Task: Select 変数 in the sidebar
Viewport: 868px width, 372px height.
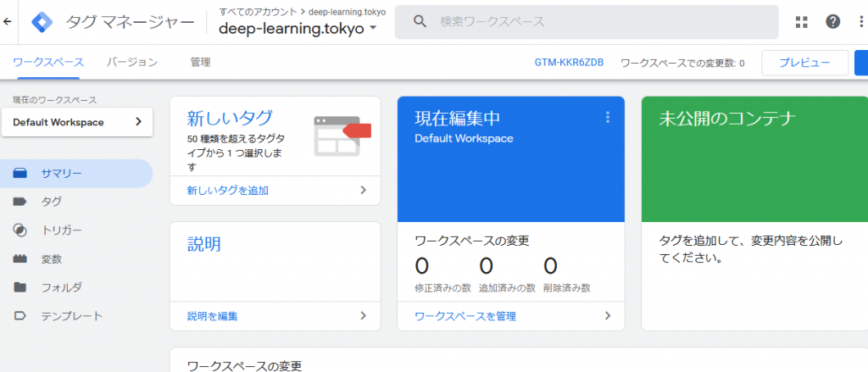Action: tap(76, 258)
